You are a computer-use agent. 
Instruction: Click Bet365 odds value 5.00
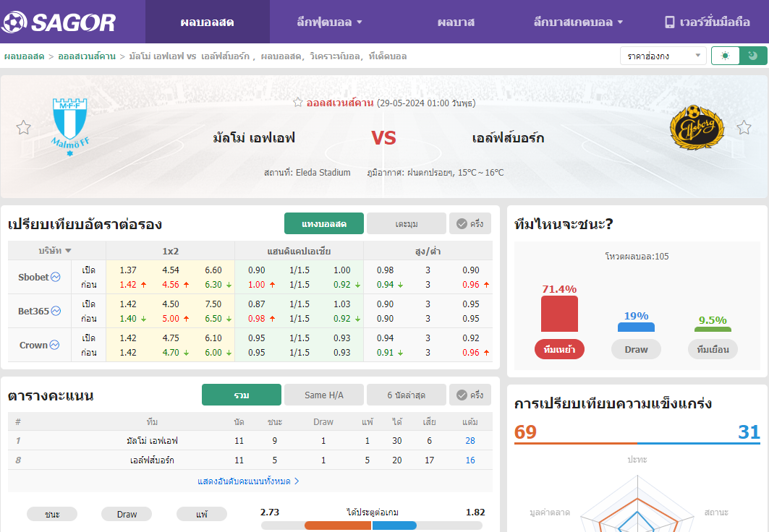(171, 319)
